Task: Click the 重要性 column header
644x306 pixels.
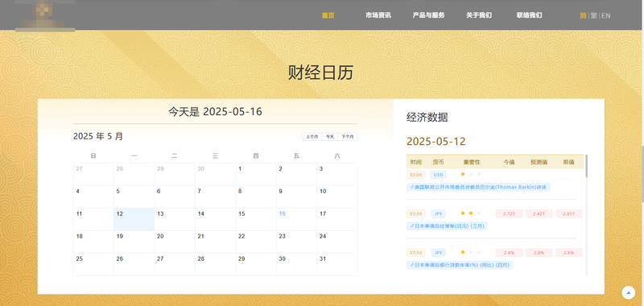Action: click(x=472, y=162)
